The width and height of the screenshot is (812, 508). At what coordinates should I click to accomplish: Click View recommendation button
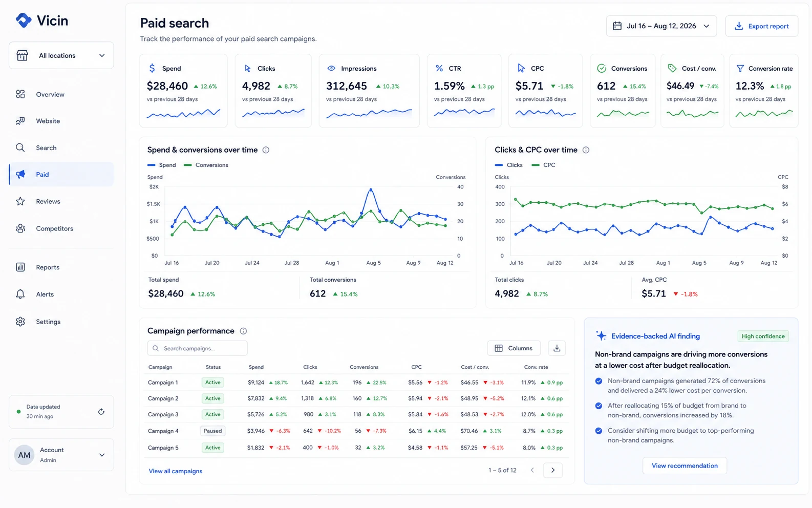click(685, 465)
